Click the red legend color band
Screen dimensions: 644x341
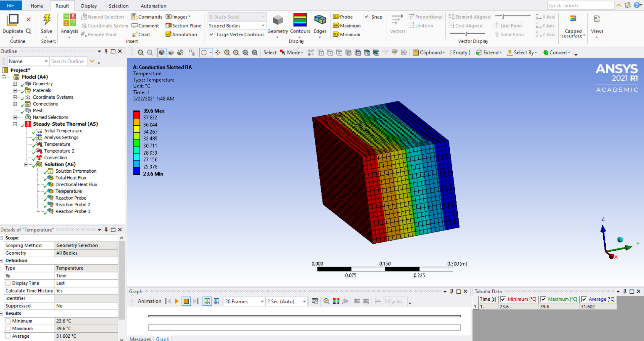pyautogui.click(x=137, y=114)
